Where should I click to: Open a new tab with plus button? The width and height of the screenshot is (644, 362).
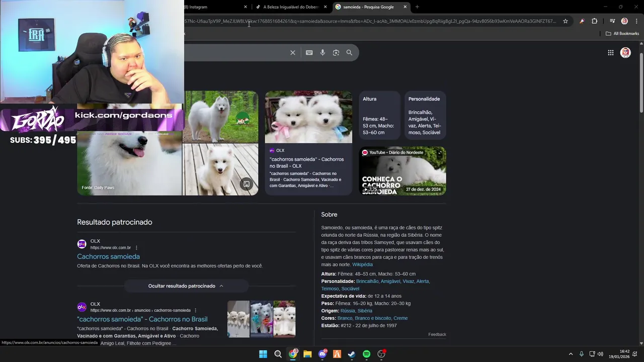(x=417, y=7)
